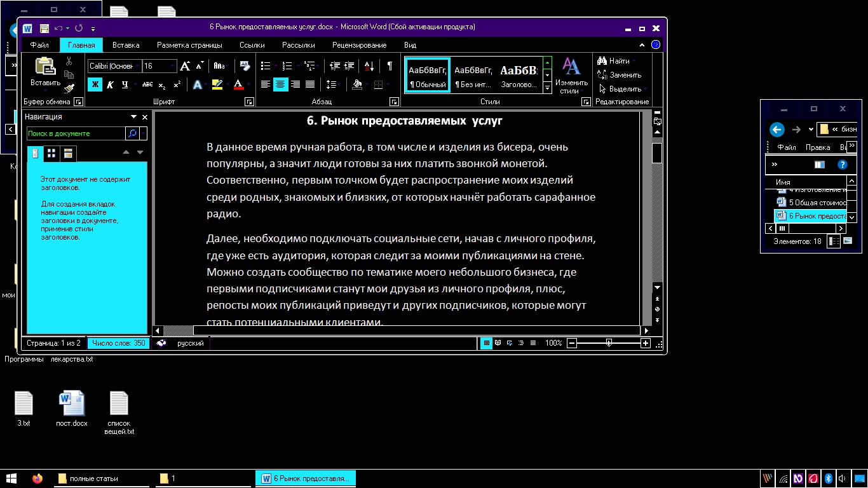Click the Superscript x² button
This screenshot has width=868, height=488.
pos(177,85)
